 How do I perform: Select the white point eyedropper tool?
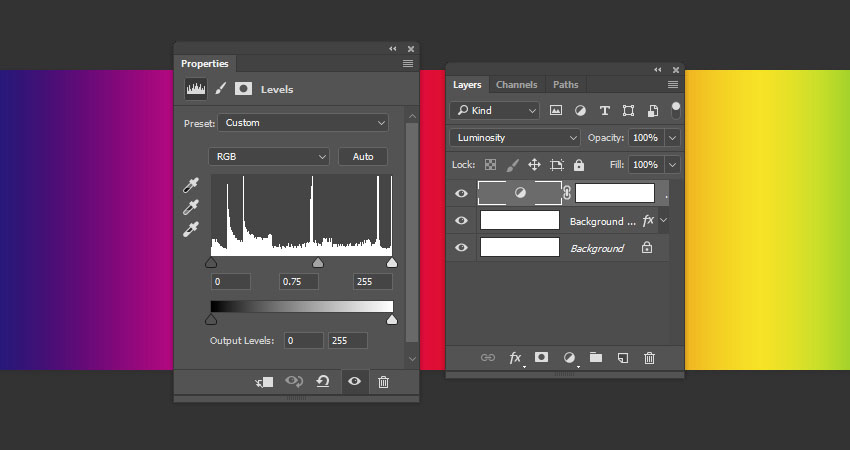(x=191, y=229)
